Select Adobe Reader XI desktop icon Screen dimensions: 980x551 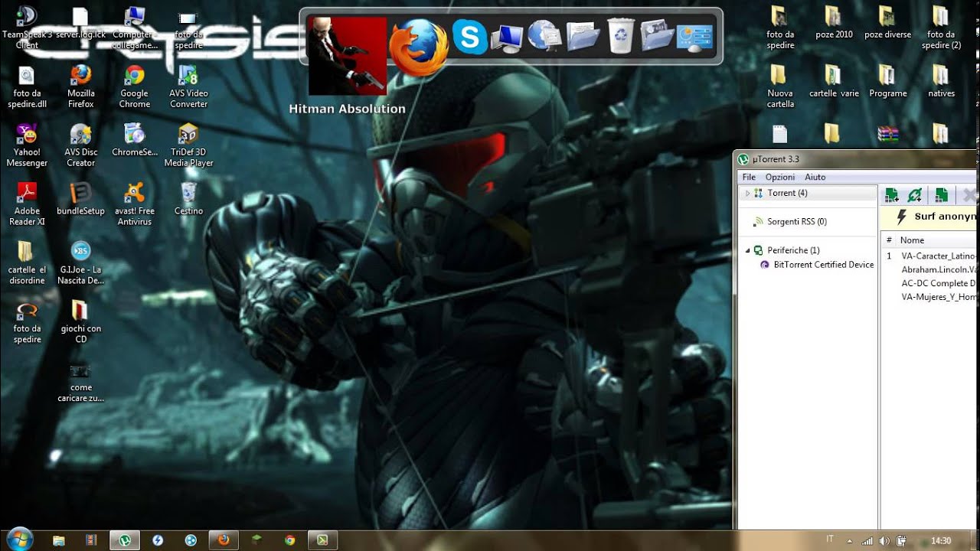click(x=27, y=204)
